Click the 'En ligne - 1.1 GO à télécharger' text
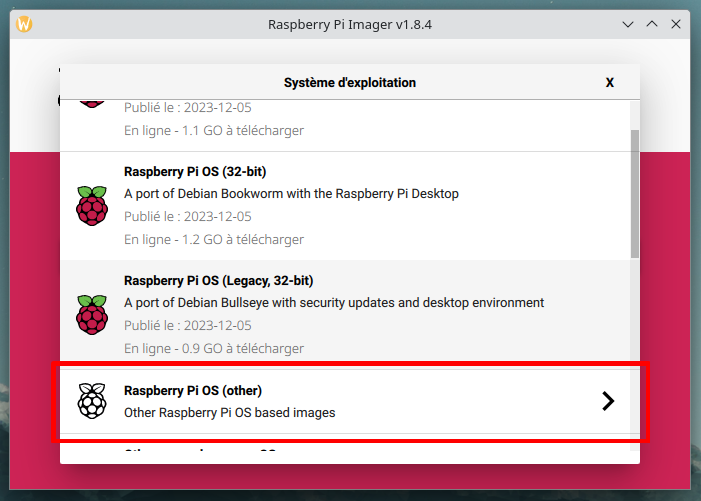The image size is (701, 501). click(x=214, y=131)
